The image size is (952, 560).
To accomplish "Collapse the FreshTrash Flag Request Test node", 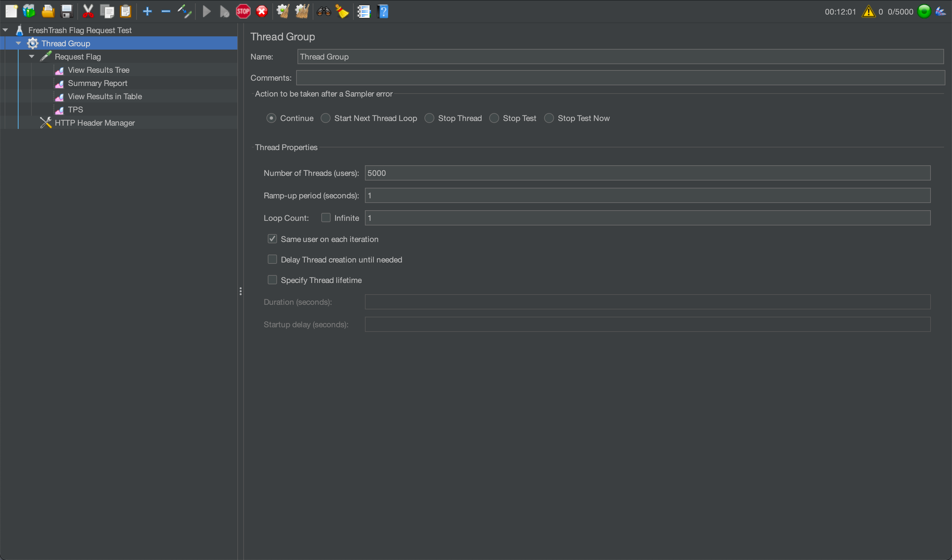I will point(5,30).
